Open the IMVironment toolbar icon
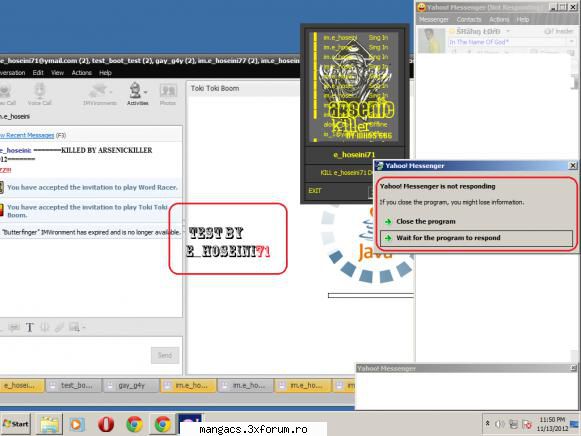 pos(99,91)
